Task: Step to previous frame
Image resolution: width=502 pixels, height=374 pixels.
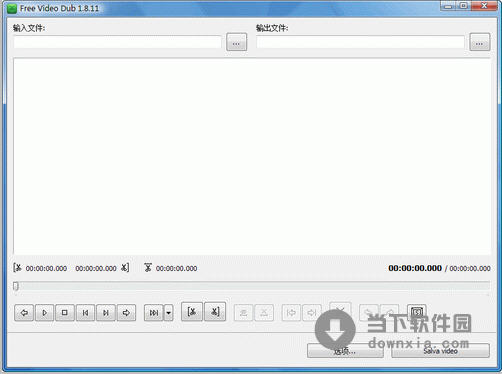Action: 85,313
